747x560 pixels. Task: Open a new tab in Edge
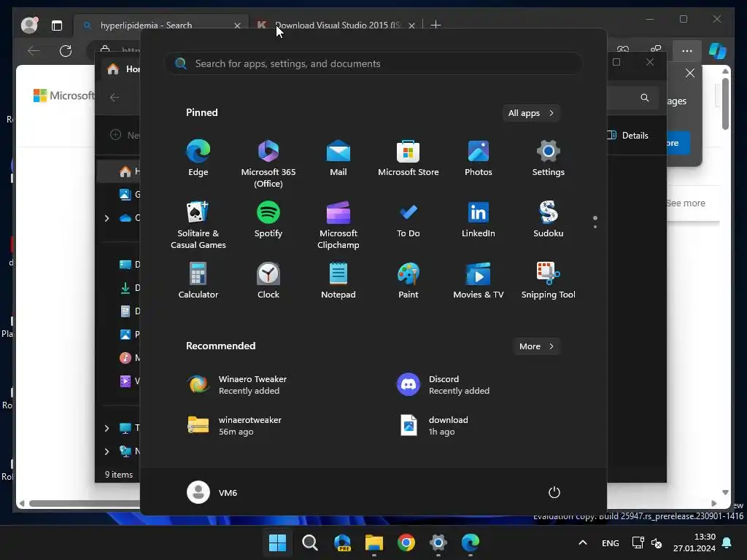tap(436, 25)
